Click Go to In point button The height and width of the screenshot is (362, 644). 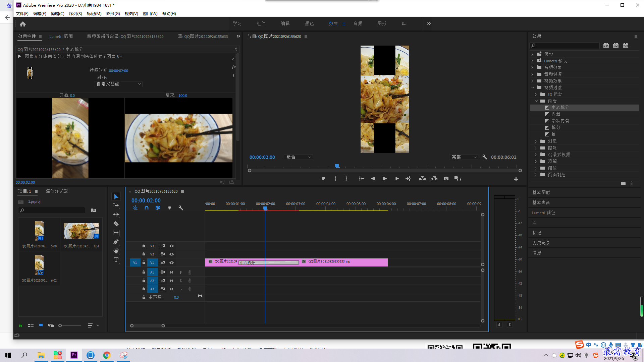(x=361, y=179)
